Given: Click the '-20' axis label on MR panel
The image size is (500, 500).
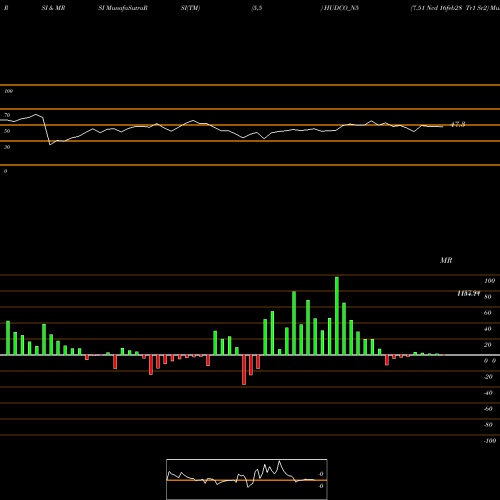Looking at the screenshot, I should coord(488,377).
